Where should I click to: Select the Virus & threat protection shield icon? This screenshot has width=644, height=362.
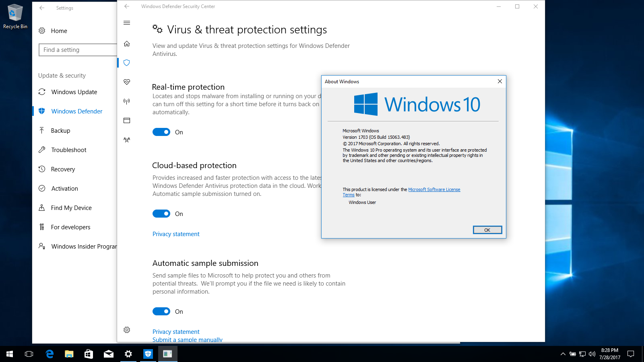127,63
